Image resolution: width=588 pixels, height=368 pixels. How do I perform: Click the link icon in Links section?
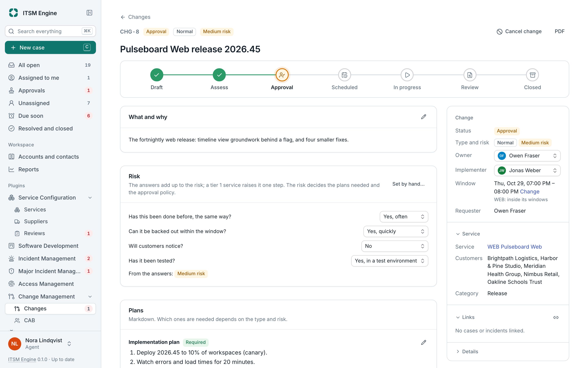click(x=556, y=317)
